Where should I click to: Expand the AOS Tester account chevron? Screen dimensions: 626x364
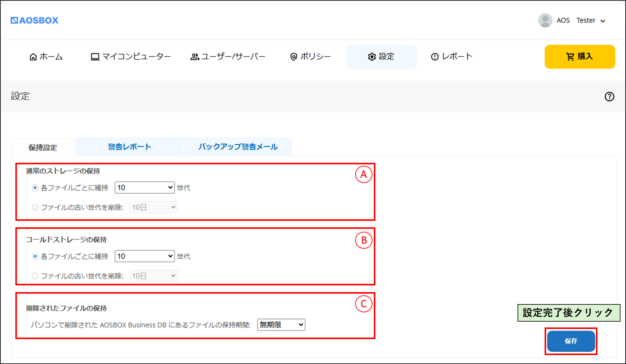(603, 21)
